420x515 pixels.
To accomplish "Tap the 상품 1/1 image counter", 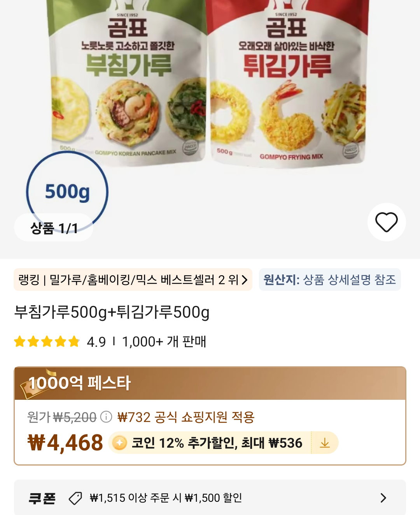I will point(54,228).
